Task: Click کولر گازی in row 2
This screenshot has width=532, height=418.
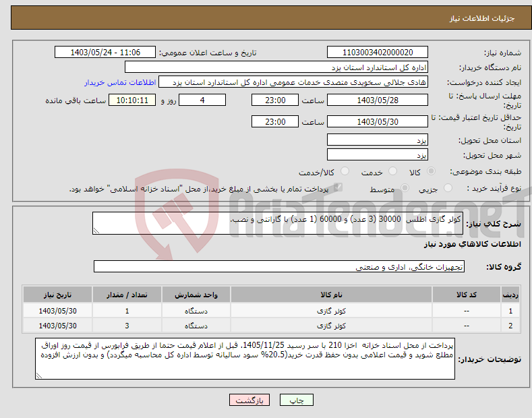Action: [331, 326]
